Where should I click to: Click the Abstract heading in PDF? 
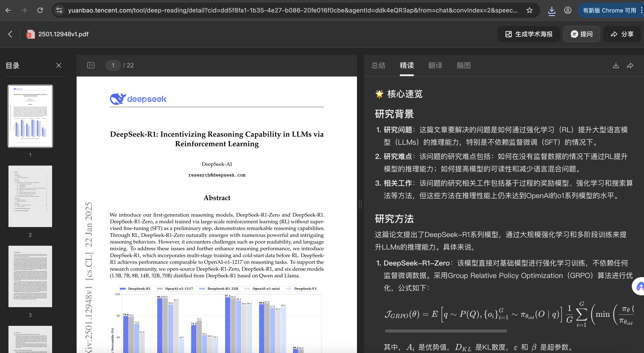217,198
